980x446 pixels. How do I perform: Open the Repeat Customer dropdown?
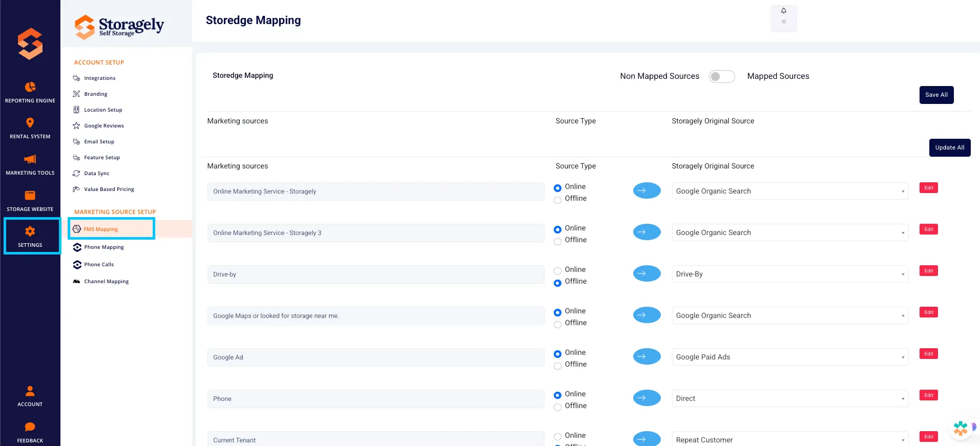pyautogui.click(x=790, y=439)
